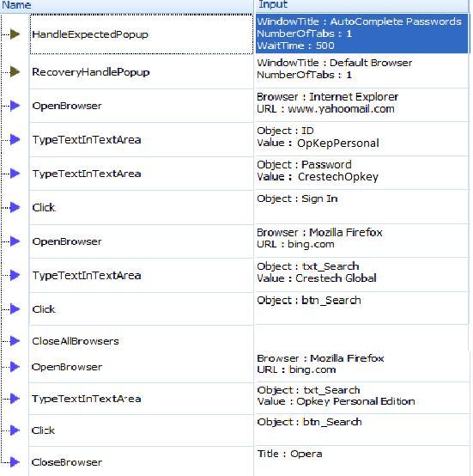Select the Click name for the Sign In step
This screenshot has width=473, height=476.
(142, 207)
